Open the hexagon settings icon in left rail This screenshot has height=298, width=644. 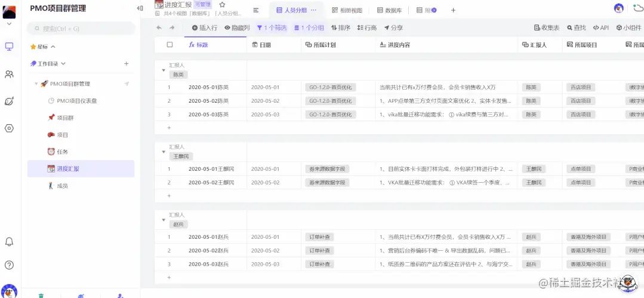(x=9, y=128)
